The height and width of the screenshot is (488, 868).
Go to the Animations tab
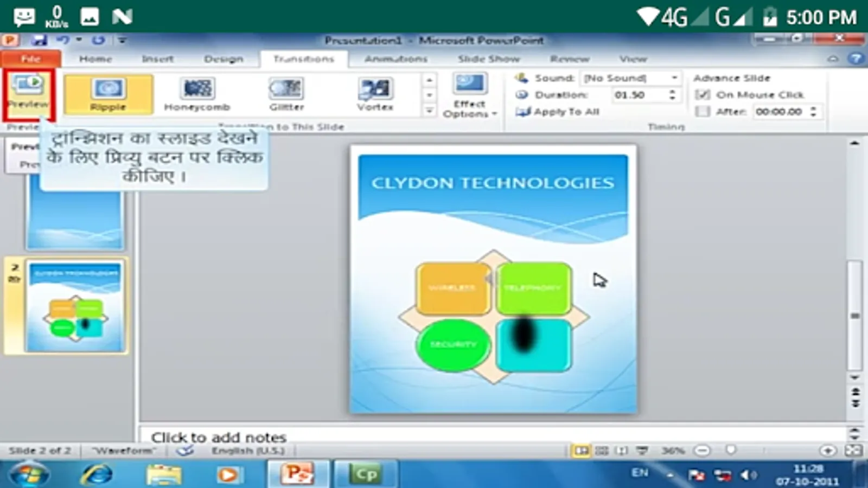click(x=396, y=59)
